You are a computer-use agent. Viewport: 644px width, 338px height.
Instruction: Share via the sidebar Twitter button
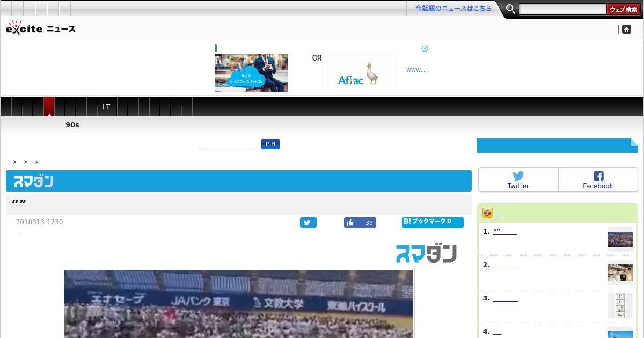coord(518,180)
